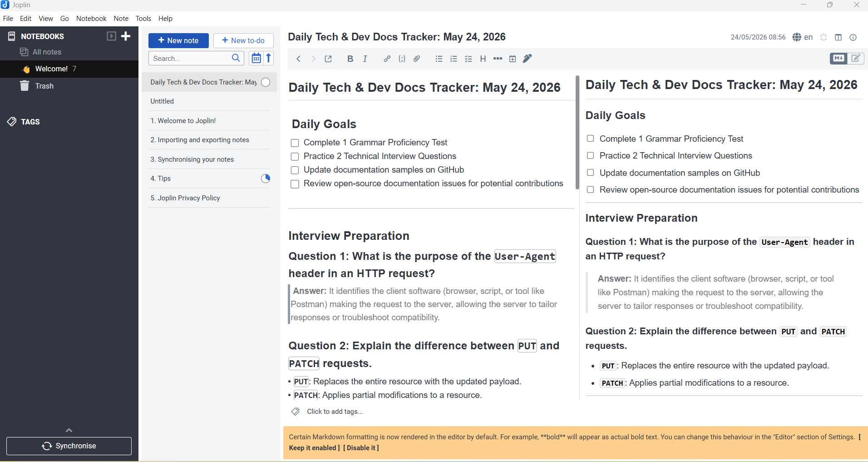Toggle sort order field calendar icon
This screenshot has height=462, width=868.
pyautogui.click(x=256, y=58)
